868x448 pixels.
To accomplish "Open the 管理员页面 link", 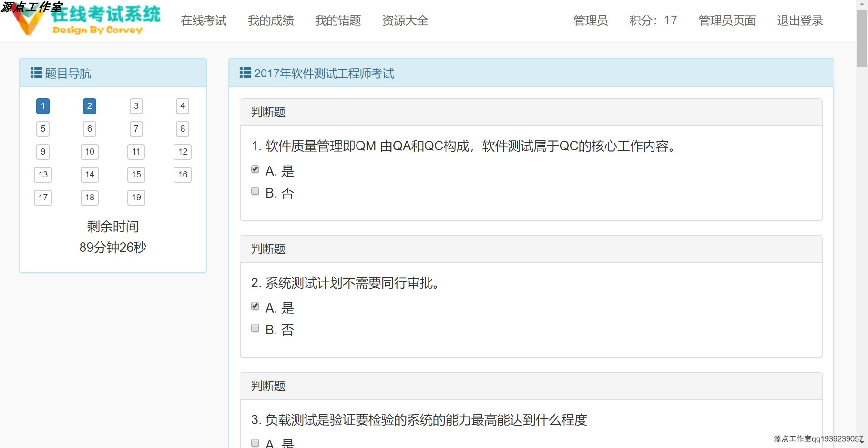I will pos(726,21).
